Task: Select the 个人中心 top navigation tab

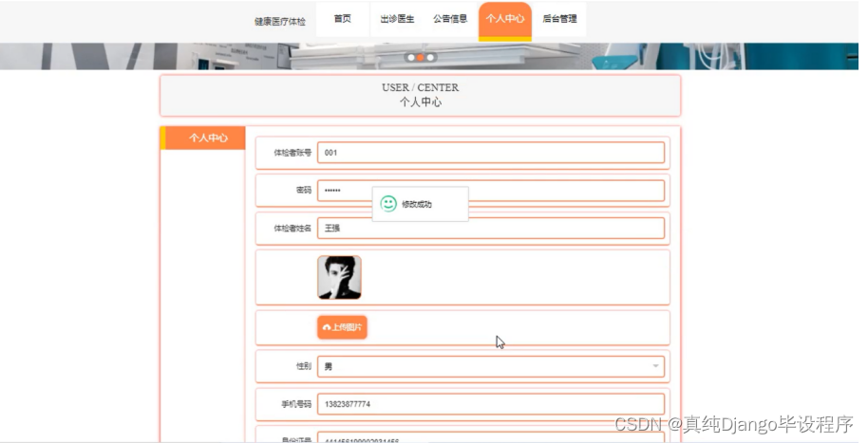Action: 505,20
